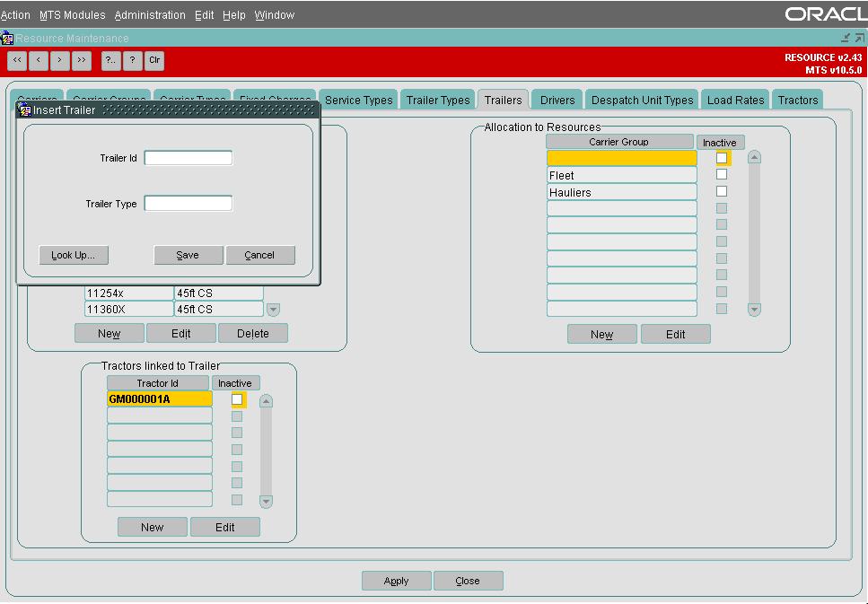Screen dimensions: 868x604
Task: Click Delete under the trailers list
Action: (253, 333)
